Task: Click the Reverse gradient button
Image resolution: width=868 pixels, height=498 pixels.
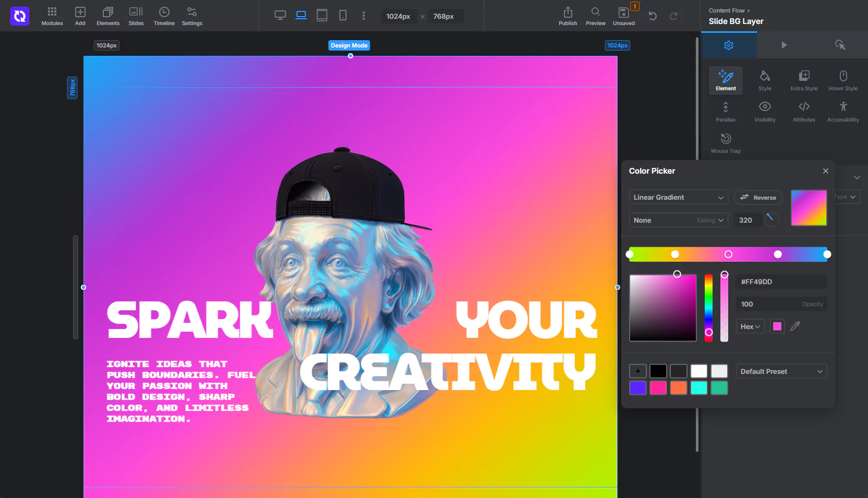Action: (x=758, y=198)
